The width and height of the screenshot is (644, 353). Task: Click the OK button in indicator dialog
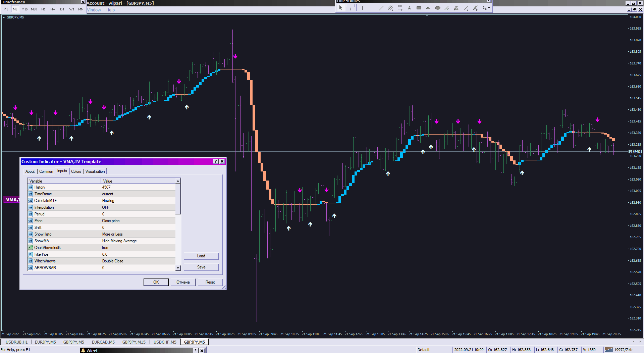point(156,282)
